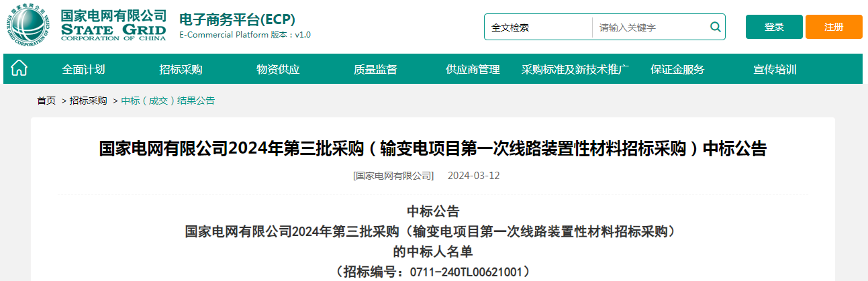Click the 中标（成交）结果公告 breadcrumb link

[x=168, y=101]
